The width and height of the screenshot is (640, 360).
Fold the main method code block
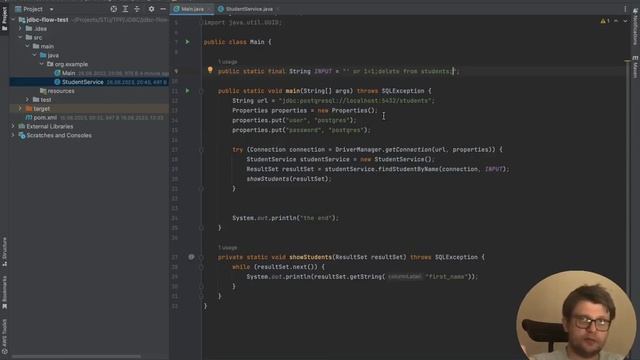[201, 91]
